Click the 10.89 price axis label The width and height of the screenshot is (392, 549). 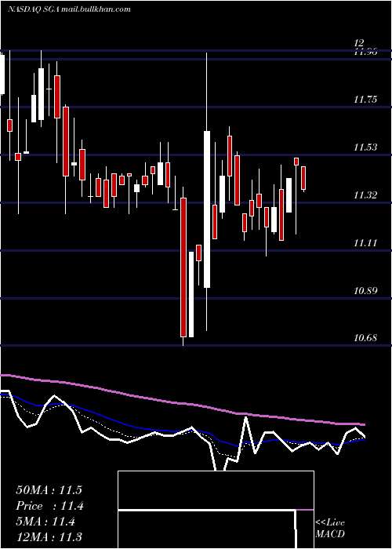[x=365, y=291]
